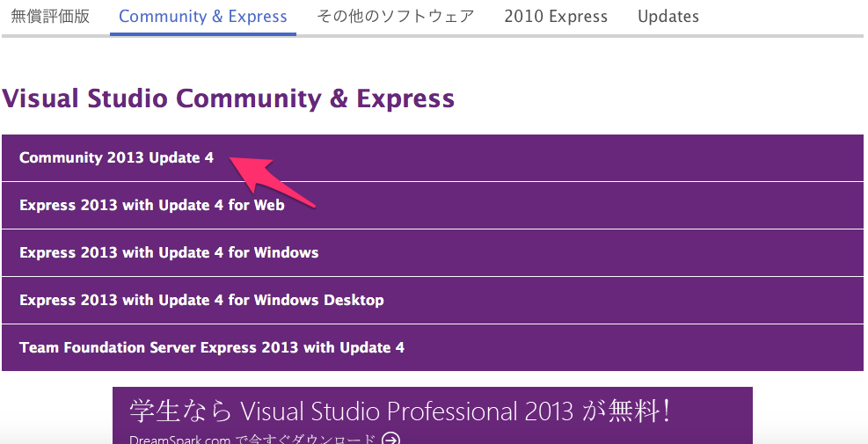Expand Team Foundation Server Express 2013 row
Viewport: 868px width, 444px height.
(x=433, y=347)
